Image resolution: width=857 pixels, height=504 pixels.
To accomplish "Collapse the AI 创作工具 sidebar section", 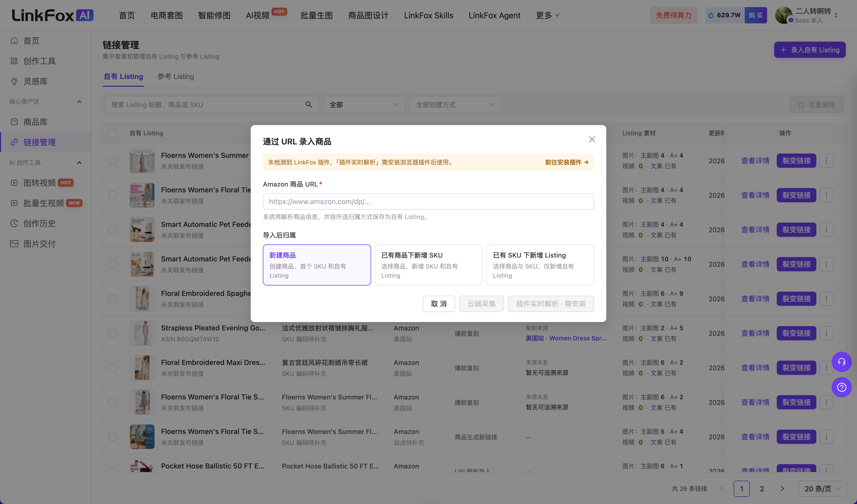I will [x=79, y=162].
